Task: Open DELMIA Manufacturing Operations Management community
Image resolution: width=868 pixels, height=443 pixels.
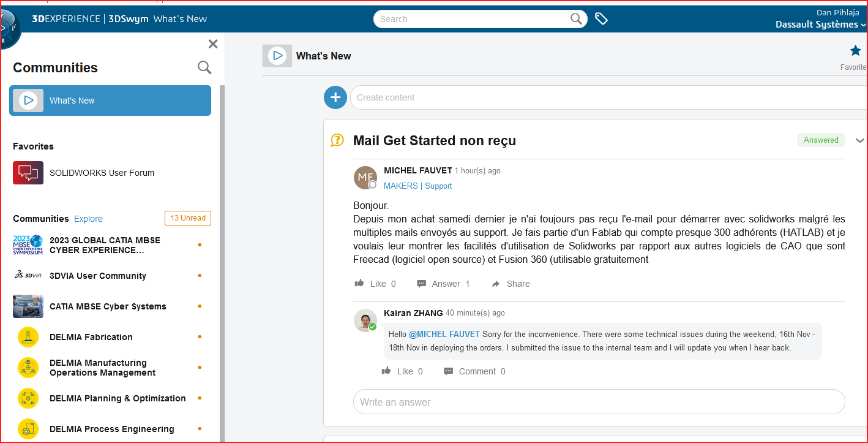Action: click(x=102, y=368)
